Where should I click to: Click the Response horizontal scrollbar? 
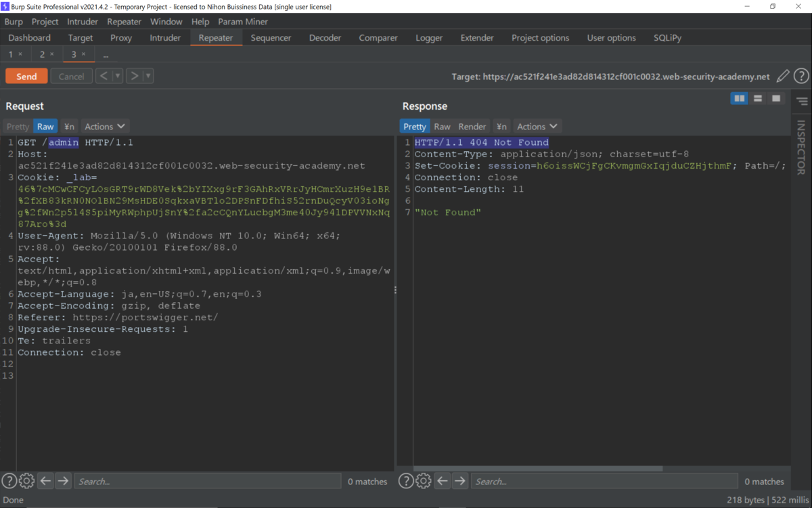point(538,468)
